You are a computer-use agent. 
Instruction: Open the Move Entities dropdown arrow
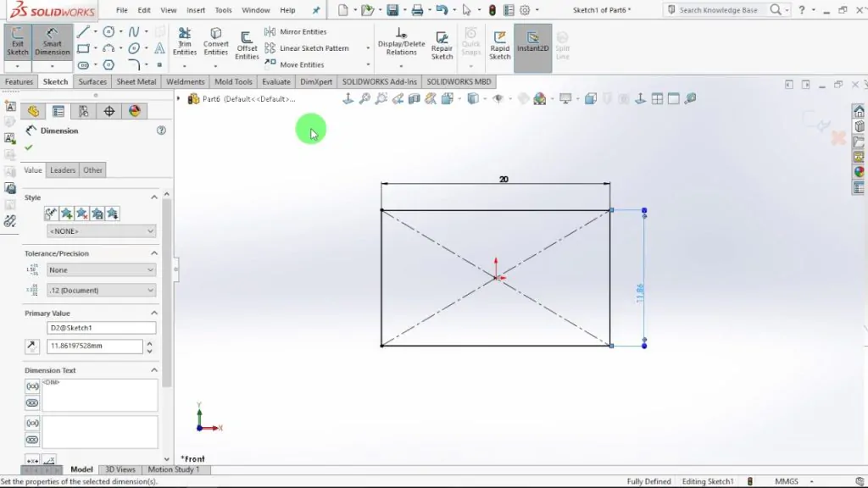click(368, 64)
